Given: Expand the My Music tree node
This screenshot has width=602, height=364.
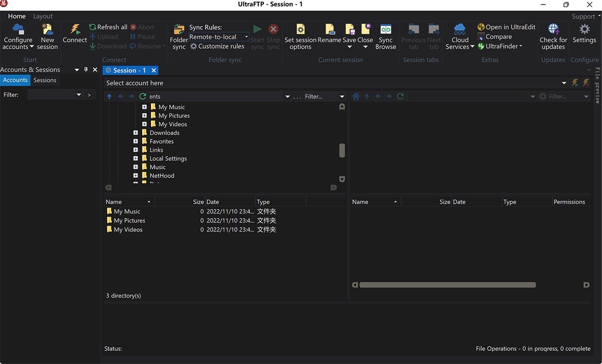Looking at the screenshot, I should tap(144, 107).
